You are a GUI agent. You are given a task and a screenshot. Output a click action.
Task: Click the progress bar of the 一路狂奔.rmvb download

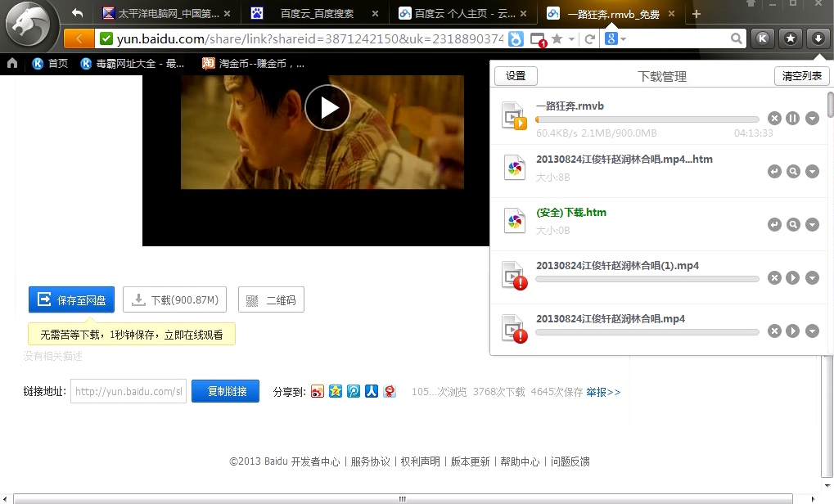pyautogui.click(x=647, y=119)
